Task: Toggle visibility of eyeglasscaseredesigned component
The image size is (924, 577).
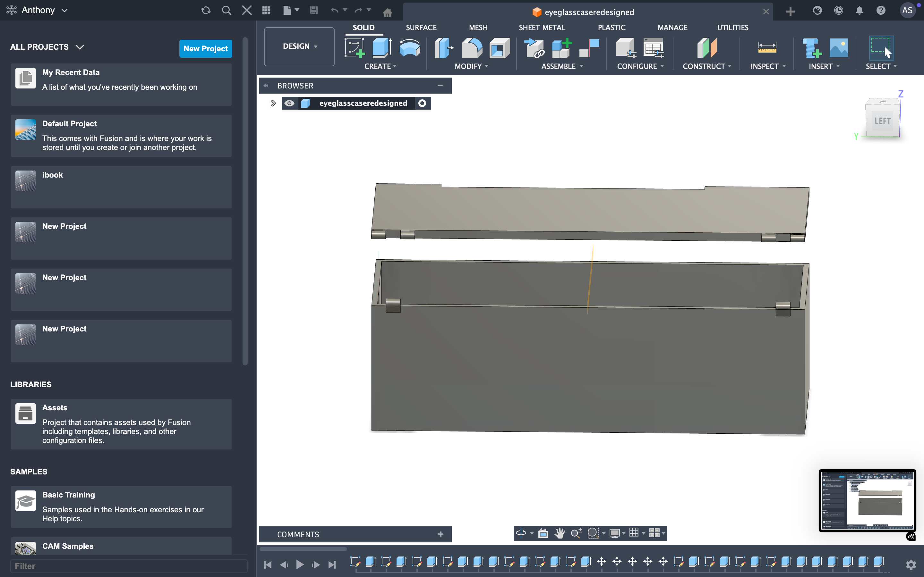Action: tap(289, 104)
